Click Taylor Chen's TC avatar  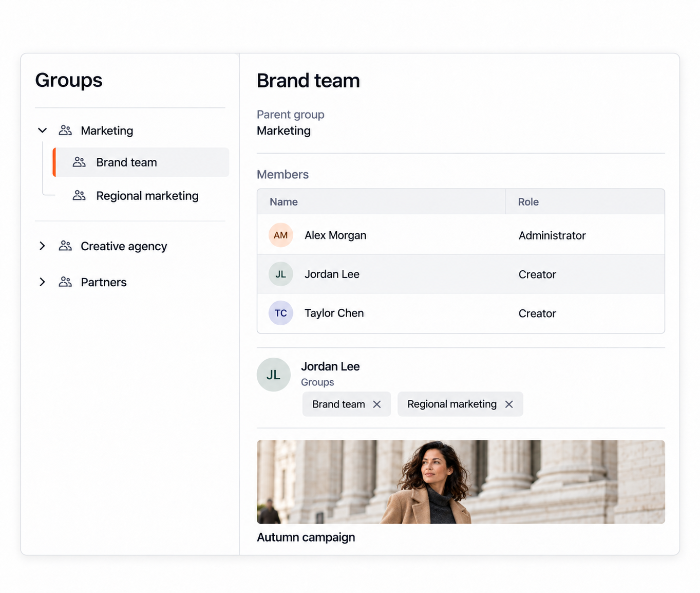pos(281,313)
